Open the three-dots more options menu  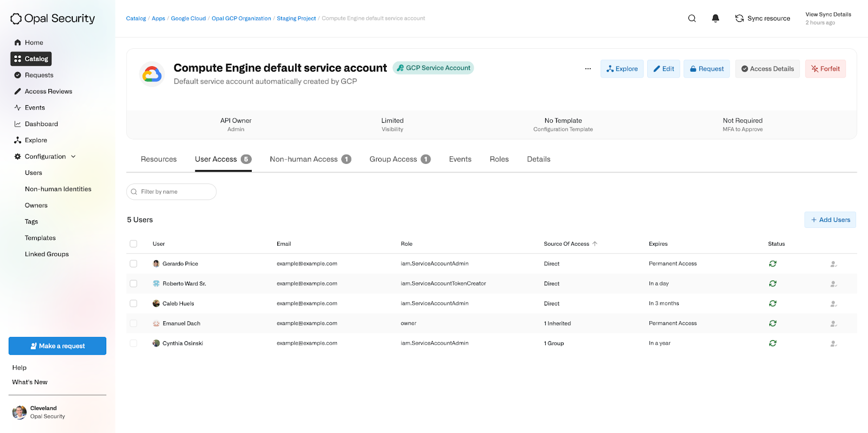588,69
